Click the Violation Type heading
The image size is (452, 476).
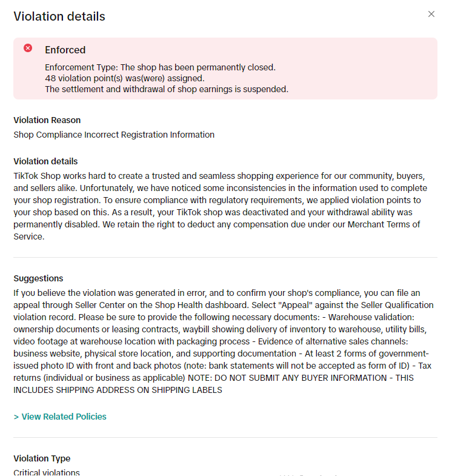click(42, 458)
